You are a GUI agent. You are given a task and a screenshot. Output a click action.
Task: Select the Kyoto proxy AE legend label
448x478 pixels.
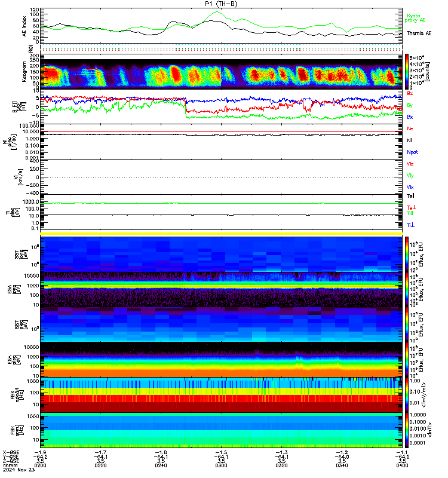click(415, 18)
